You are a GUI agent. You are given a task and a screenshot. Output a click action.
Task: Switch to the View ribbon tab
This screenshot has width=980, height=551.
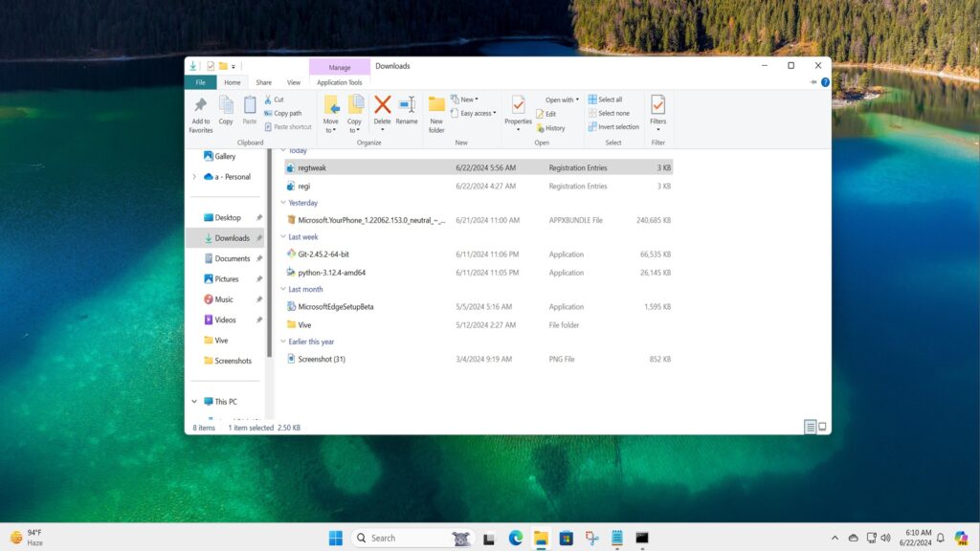coord(294,82)
